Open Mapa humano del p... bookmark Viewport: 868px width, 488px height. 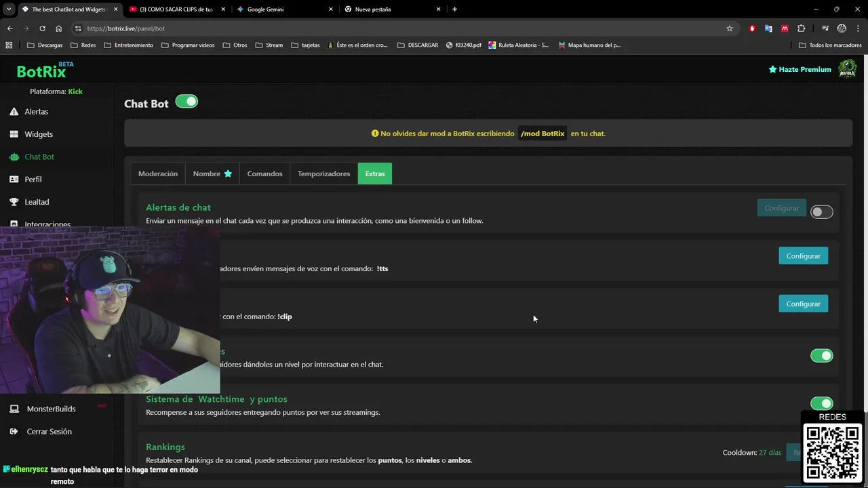[589, 45]
